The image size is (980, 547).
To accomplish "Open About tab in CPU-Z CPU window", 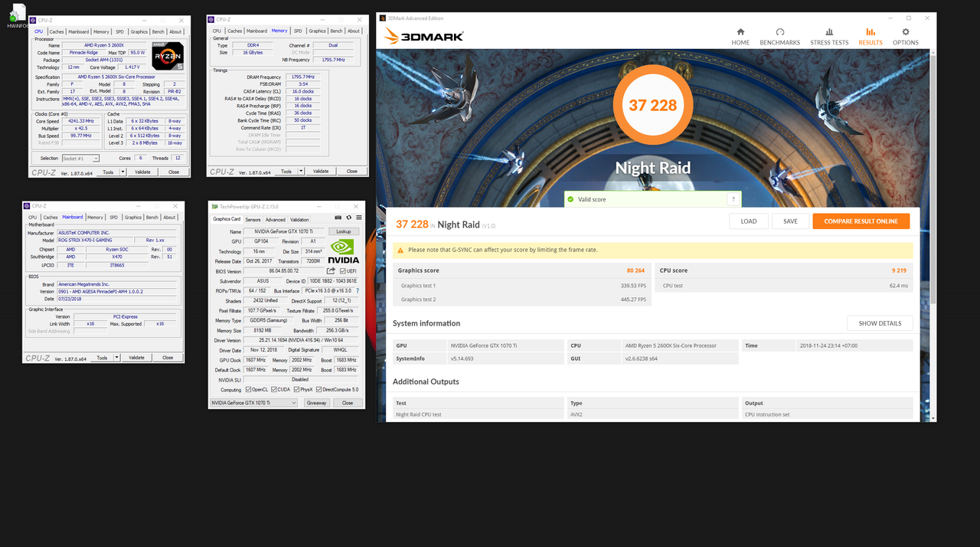I will (175, 31).
